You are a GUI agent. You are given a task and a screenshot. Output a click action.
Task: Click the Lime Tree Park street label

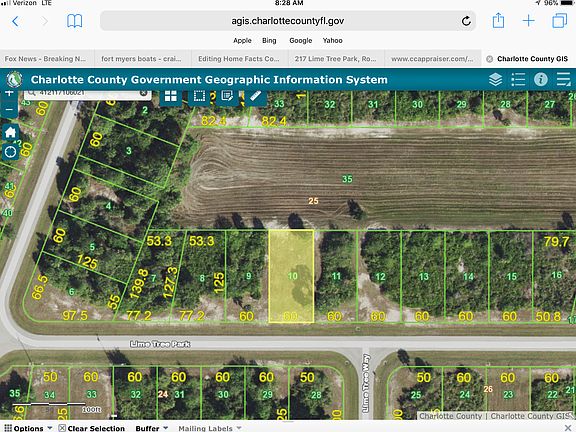[160, 344]
